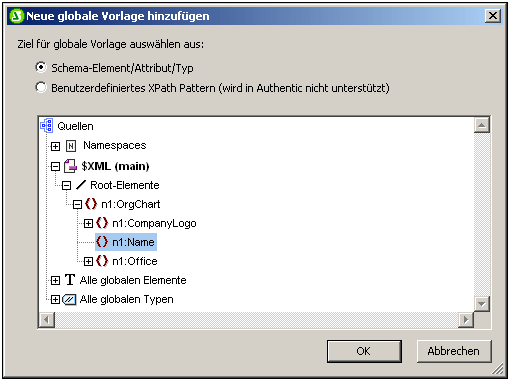Expand the Namespaces node
The width and height of the screenshot is (510, 381).
(55, 146)
